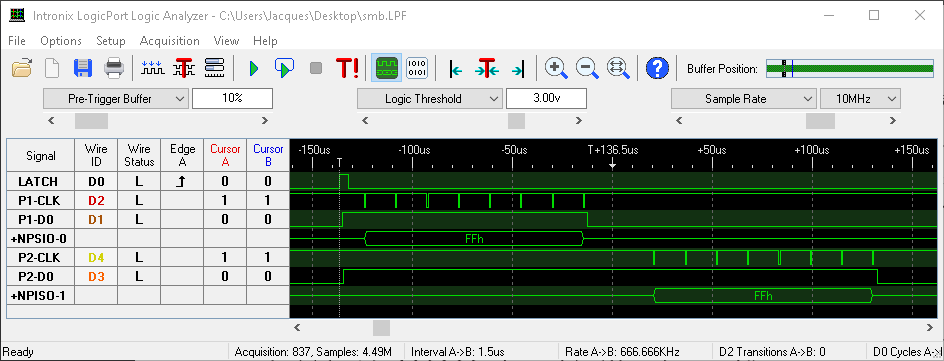Open the View menu
The image size is (944, 361).
pos(226,41)
